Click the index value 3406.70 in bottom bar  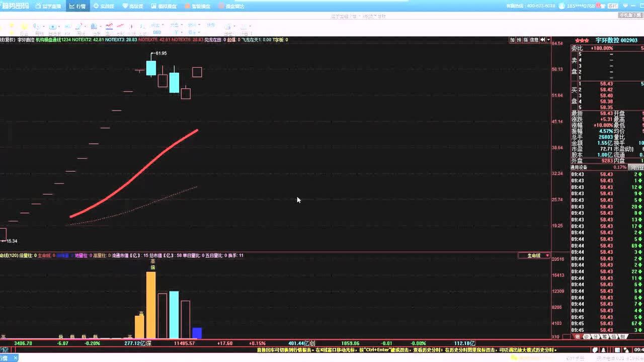pyautogui.click(x=23, y=343)
